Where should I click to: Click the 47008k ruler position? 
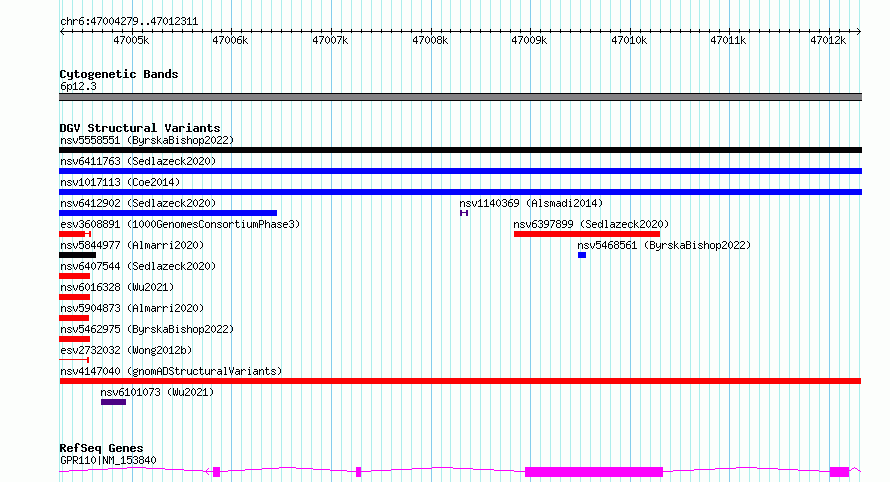430,40
